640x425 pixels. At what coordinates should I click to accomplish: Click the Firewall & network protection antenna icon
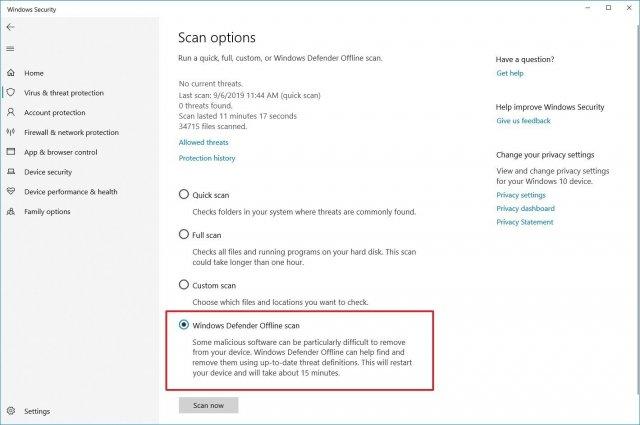pos(11,132)
